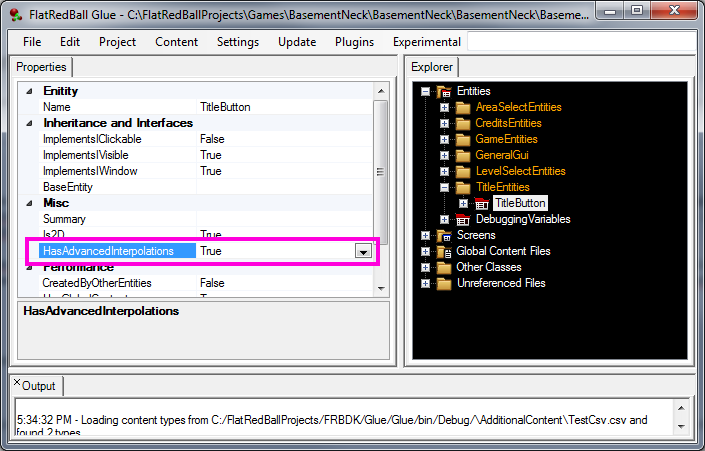Expand the DebuggingVariables node
Viewport: 705px width, 451px height.
point(444,219)
